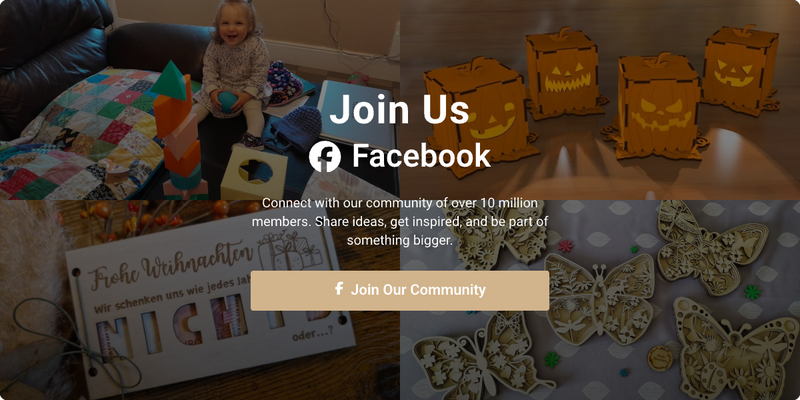800x400 pixels.
Task: Click the small Facebook icon inside button
Action: [338, 289]
